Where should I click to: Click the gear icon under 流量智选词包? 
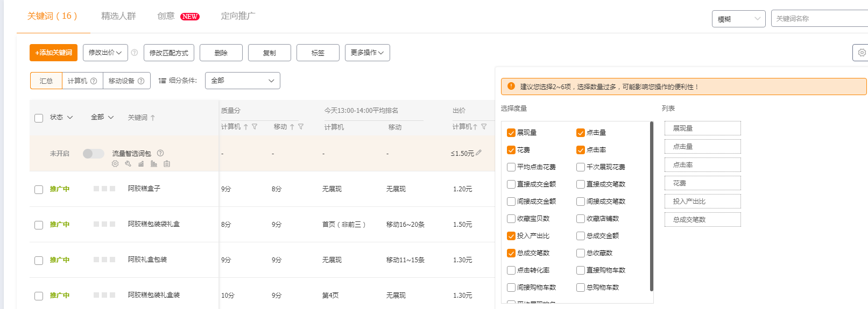click(115, 164)
